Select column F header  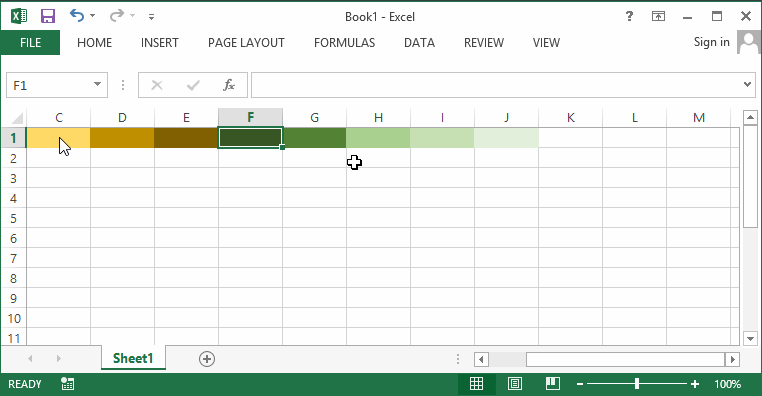[250, 118]
